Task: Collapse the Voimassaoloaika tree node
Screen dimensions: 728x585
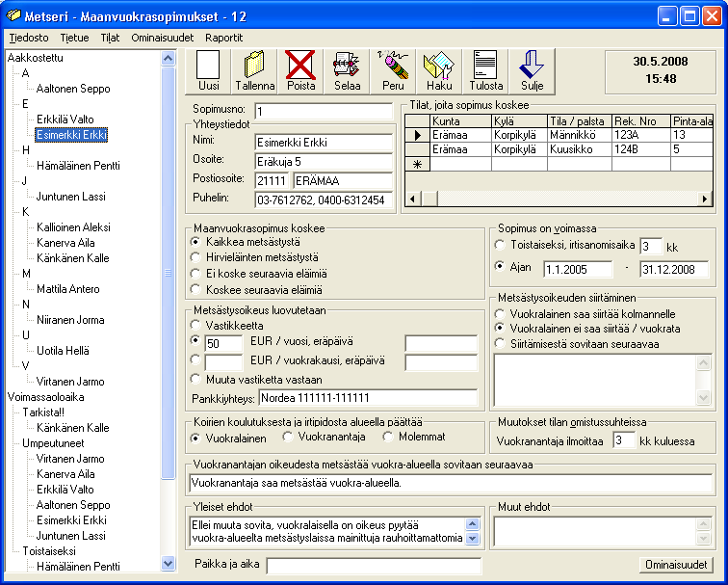Action: pos(45,397)
